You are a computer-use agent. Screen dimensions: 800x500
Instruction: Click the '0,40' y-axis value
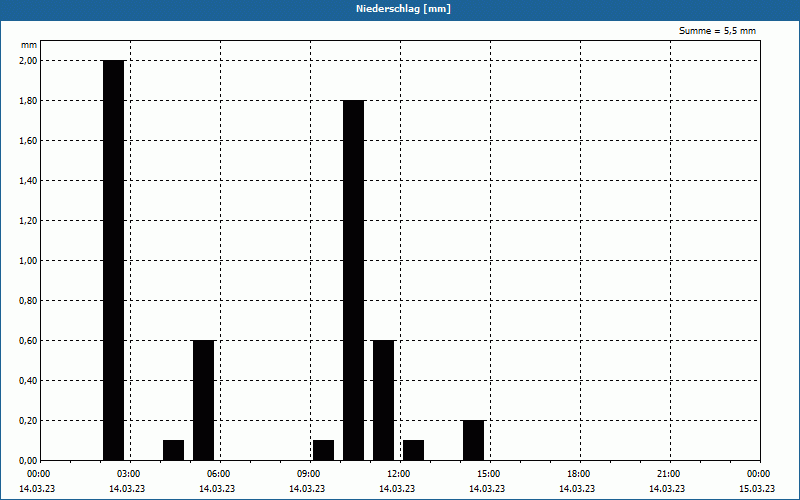tap(28, 381)
